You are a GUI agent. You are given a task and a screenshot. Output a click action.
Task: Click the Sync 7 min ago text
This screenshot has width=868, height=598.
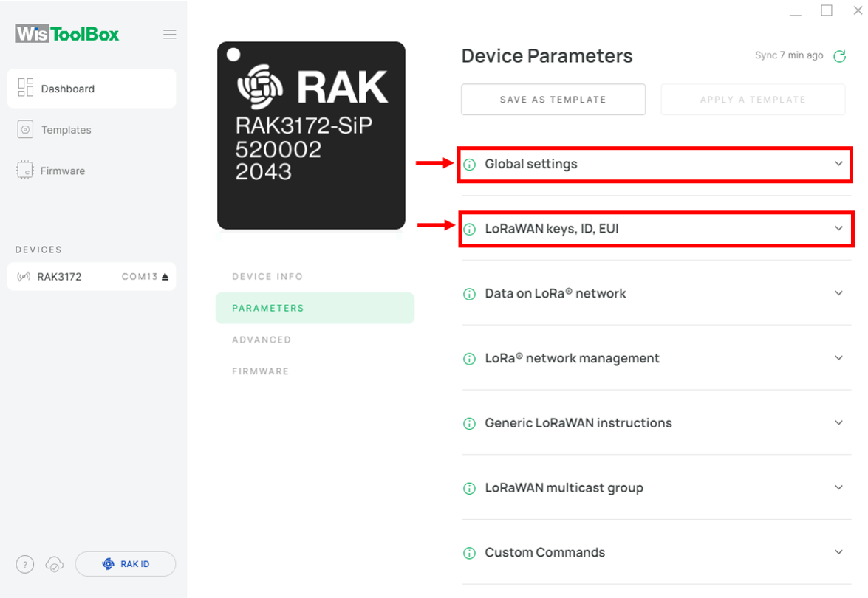click(789, 55)
